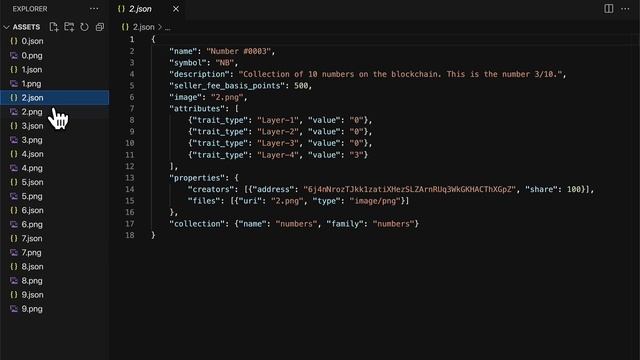
Task: Open 3.png image file
Action: click(x=55, y=140)
